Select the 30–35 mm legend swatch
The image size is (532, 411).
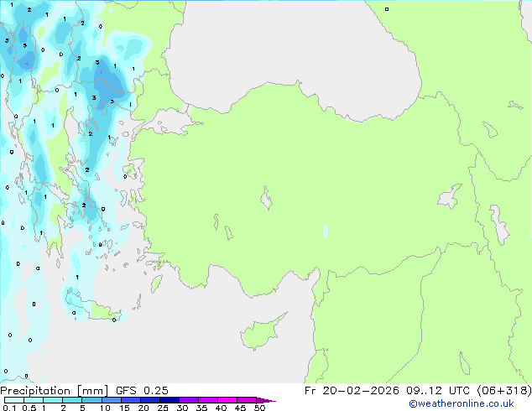click(189, 400)
